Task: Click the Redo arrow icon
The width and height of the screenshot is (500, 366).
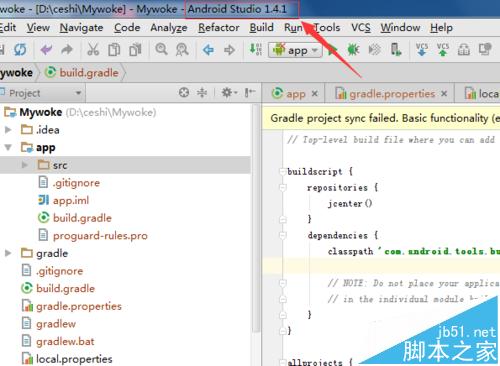Action: 67,50
